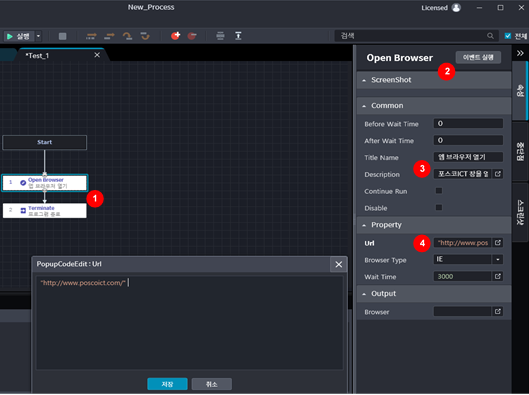Enable the Continue Run checkbox
Viewport: 529px width, 395px height.
439,191
